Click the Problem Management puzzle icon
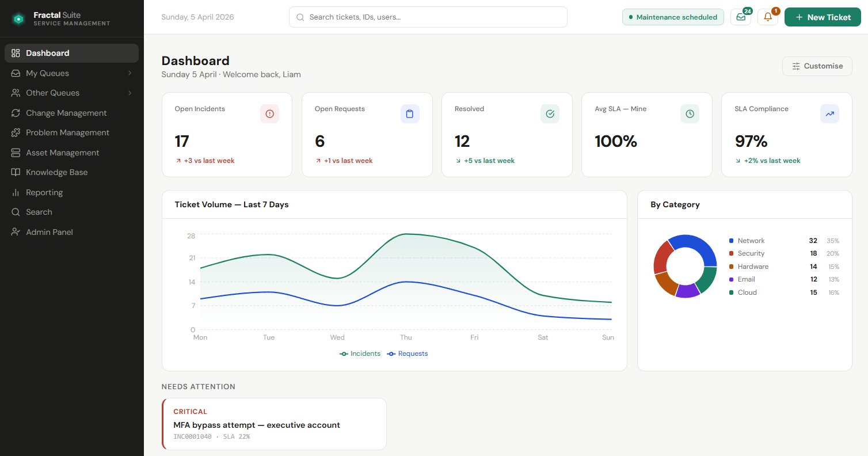Image resolution: width=868 pixels, height=456 pixels. click(x=16, y=132)
